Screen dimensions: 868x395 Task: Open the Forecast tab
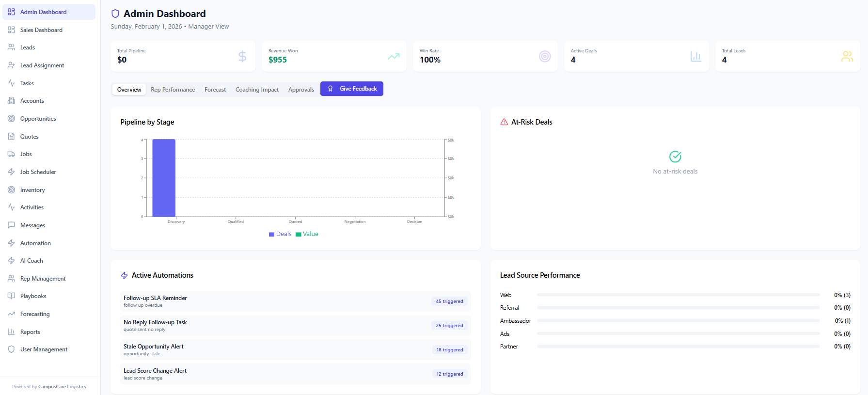coord(215,90)
